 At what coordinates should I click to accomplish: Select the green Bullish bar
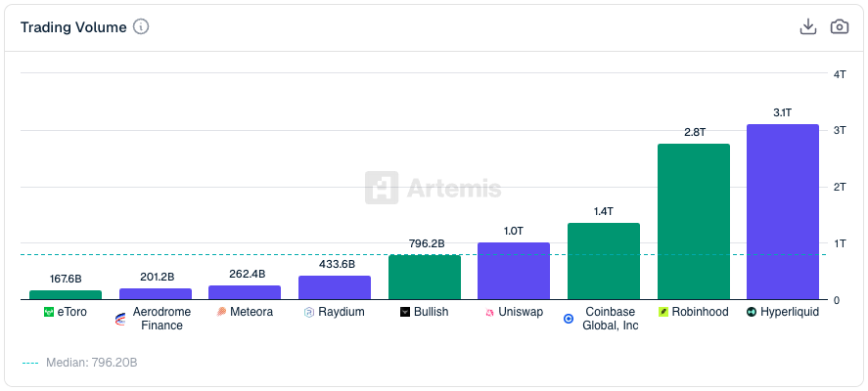tap(425, 277)
